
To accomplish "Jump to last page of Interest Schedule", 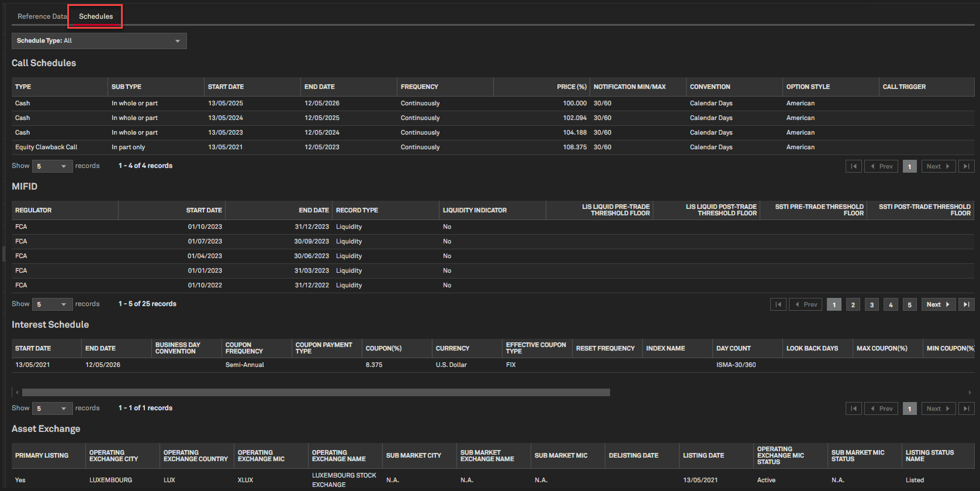I will (966, 408).
